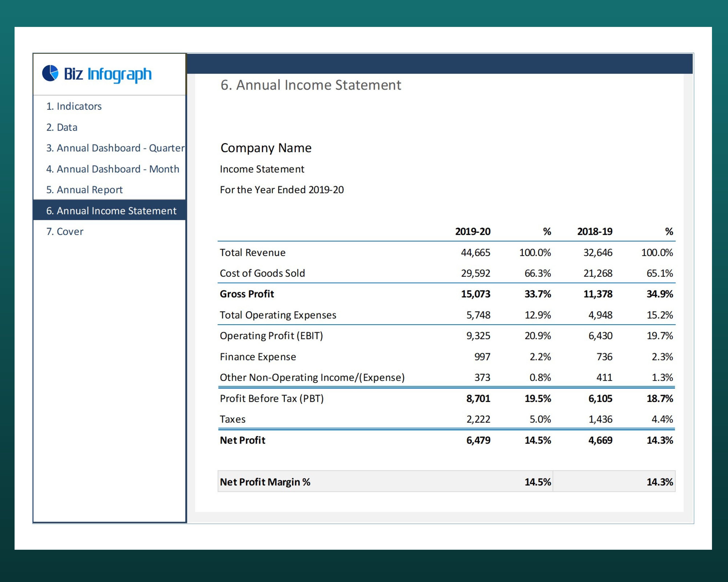
Task: Switch to the Data sheet
Action: 62,127
